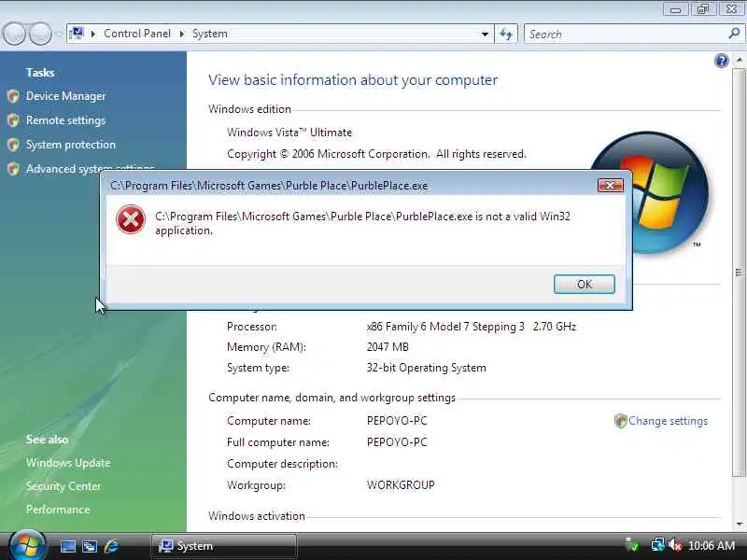Click the computer icon in address bar

coord(77,34)
